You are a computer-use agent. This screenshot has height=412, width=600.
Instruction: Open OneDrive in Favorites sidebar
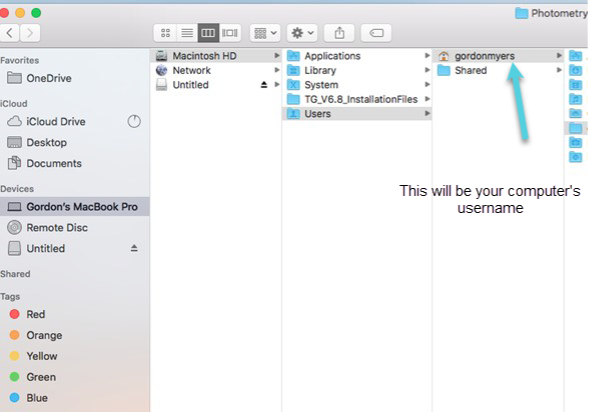tap(48, 78)
